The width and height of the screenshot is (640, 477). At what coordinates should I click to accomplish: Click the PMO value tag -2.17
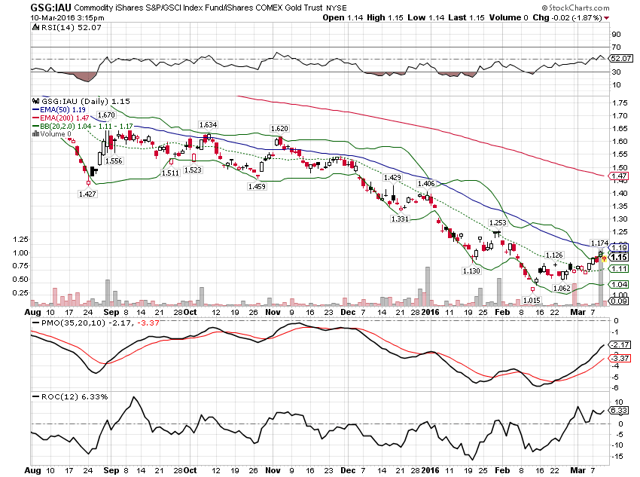click(620, 345)
